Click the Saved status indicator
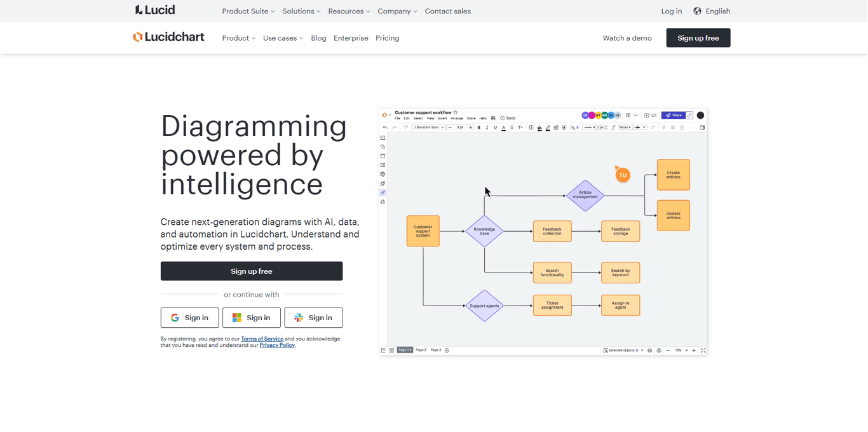The height and width of the screenshot is (432, 868). coord(508,118)
